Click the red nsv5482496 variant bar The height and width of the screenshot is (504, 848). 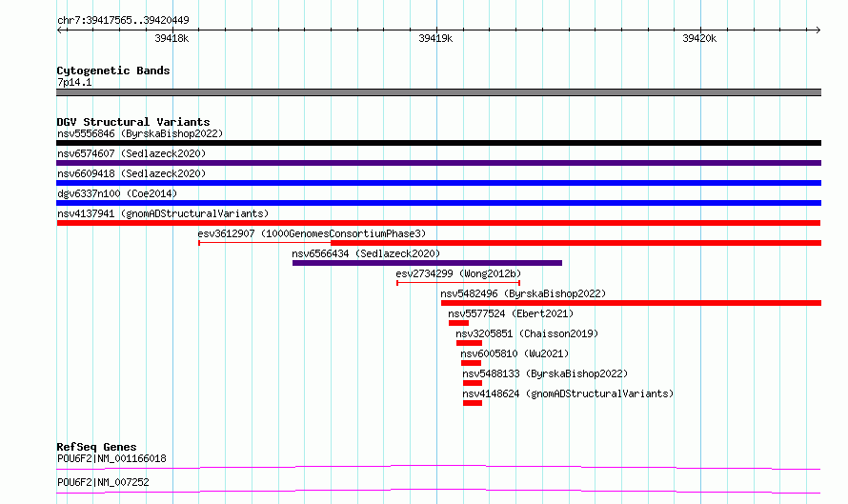[x=631, y=303]
